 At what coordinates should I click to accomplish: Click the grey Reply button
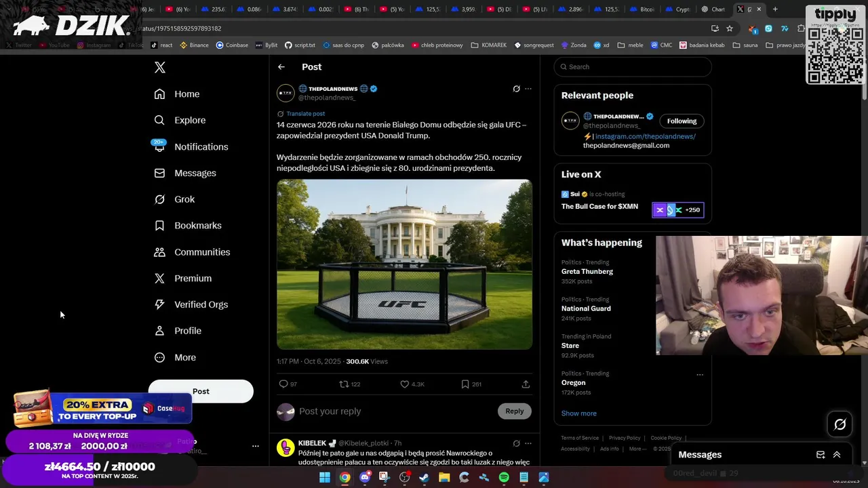pyautogui.click(x=515, y=411)
